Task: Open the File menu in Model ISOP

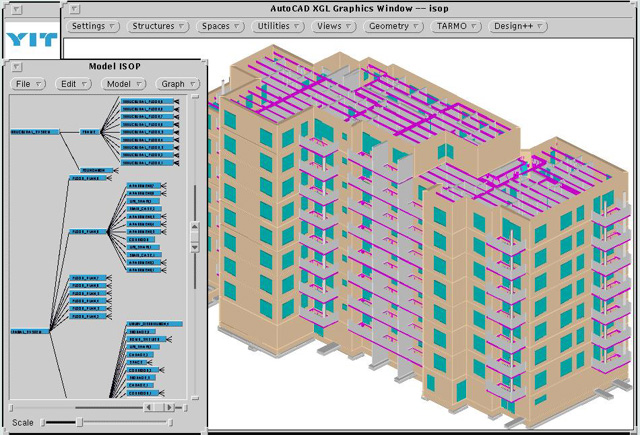Action: point(28,84)
